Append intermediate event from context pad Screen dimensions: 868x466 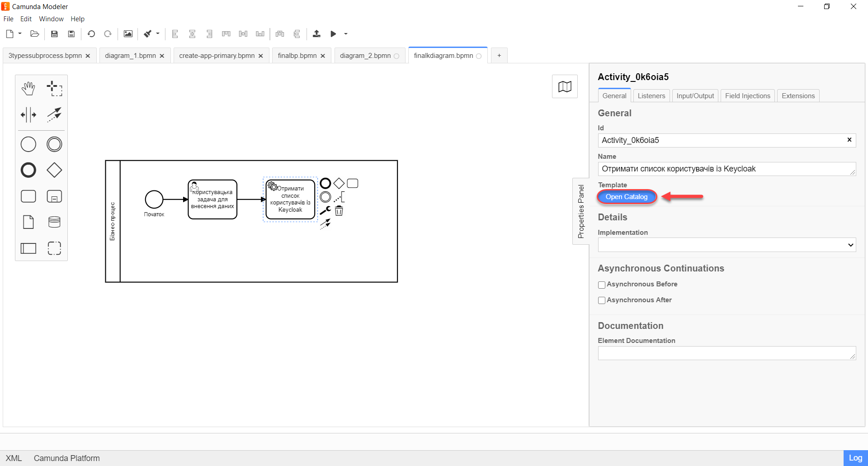(325, 197)
